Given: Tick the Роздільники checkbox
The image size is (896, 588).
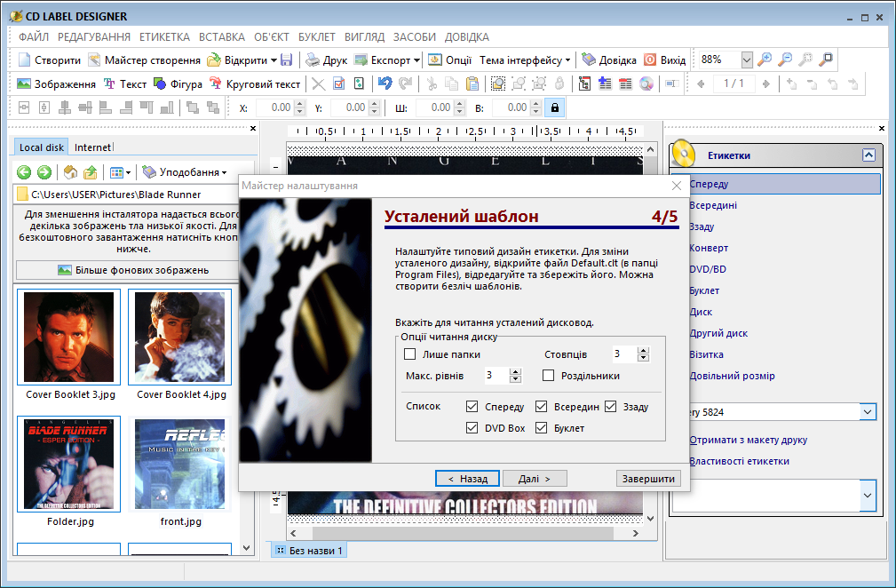Looking at the screenshot, I should coord(548,376).
